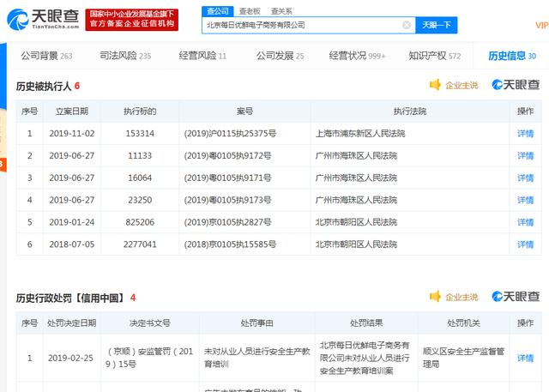This screenshot has width=549, height=392.
Task: Select the 查公司 search tab
Action: tap(218, 11)
